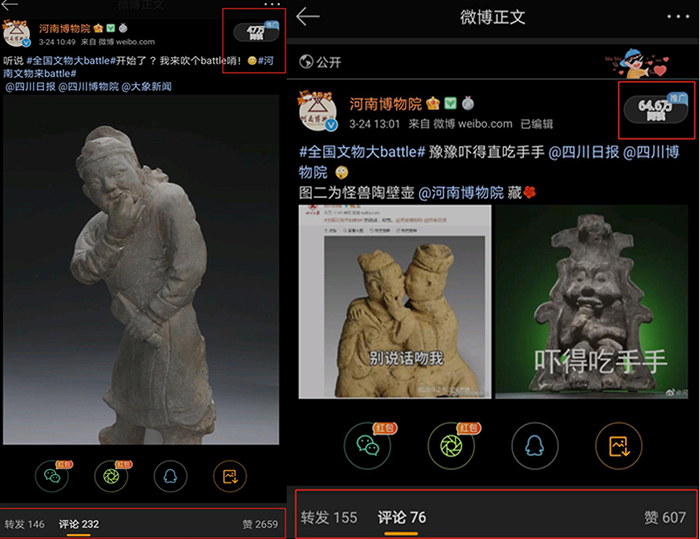Open @河南博物院 mention in right post text
The image size is (700, 539).
coord(461,192)
